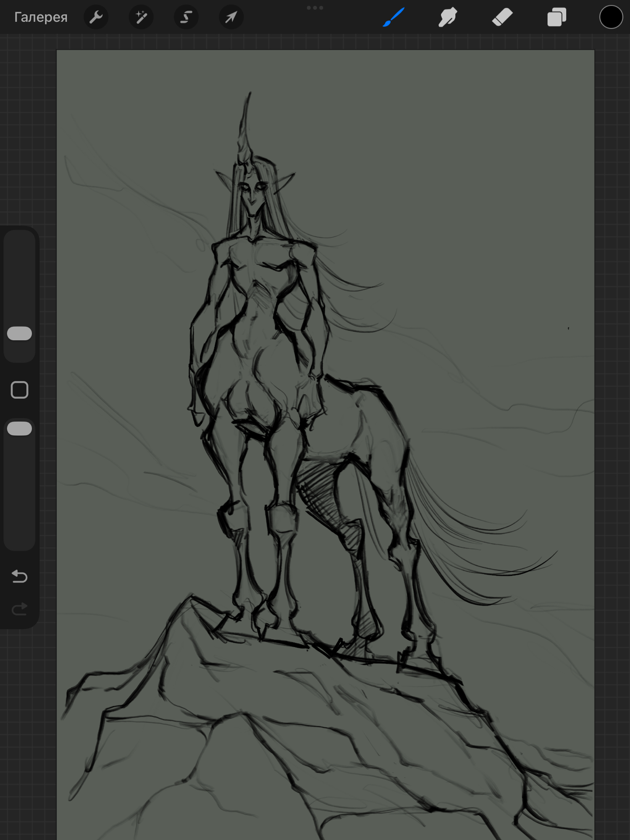Viewport: 630px width, 840px height.
Task: Select the Eraser tool
Action: click(502, 17)
